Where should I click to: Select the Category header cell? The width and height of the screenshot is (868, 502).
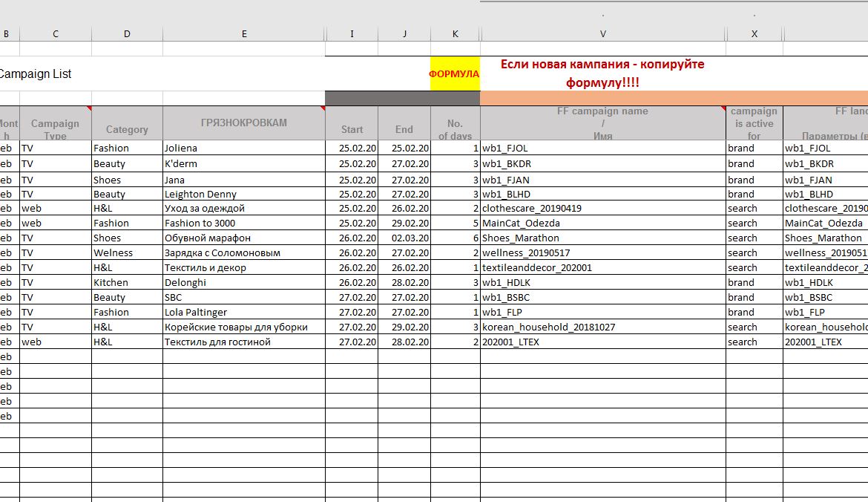127,129
